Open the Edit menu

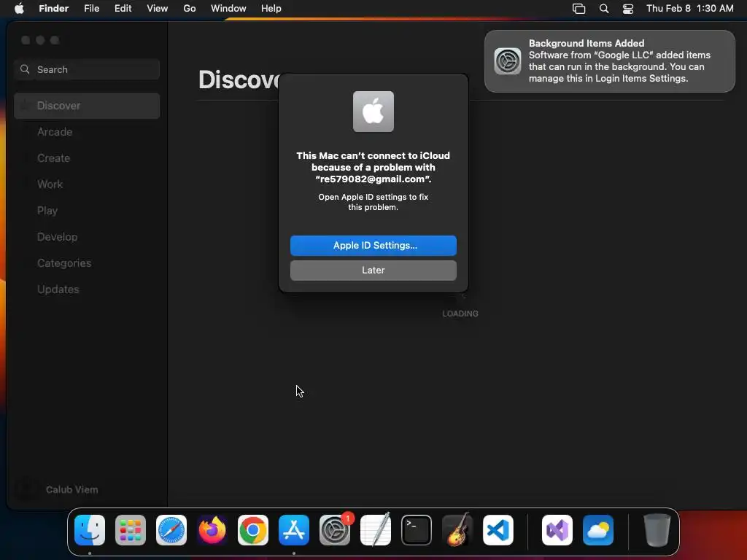[x=123, y=9]
